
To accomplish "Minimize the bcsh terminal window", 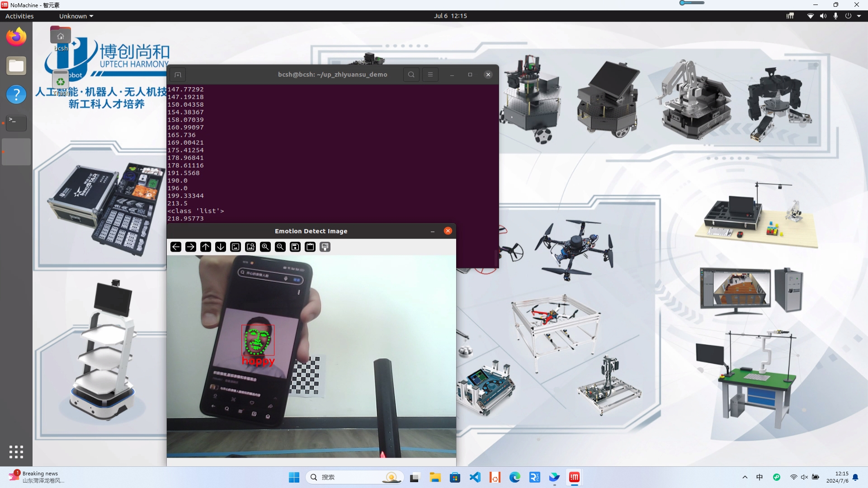I will (452, 75).
